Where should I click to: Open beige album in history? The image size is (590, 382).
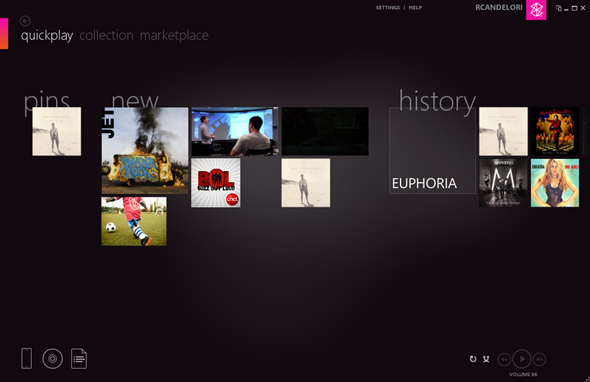coord(503,131)
